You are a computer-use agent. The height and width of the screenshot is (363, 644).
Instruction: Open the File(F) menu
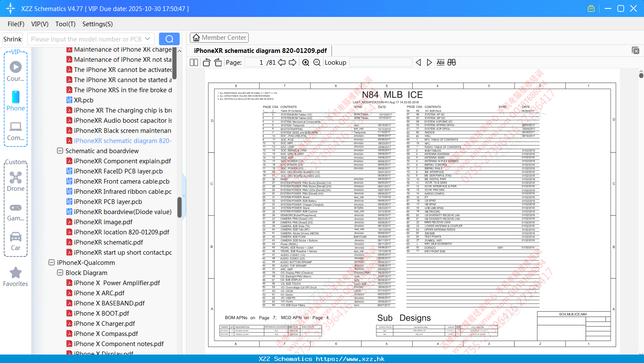[x=16, y=24]
